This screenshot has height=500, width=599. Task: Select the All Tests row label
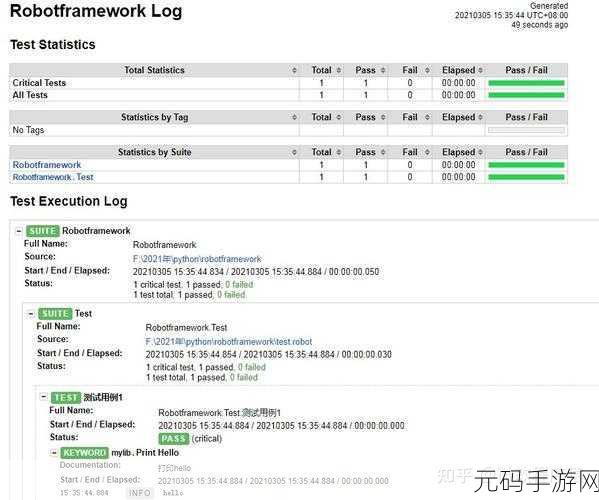point(30,95)
